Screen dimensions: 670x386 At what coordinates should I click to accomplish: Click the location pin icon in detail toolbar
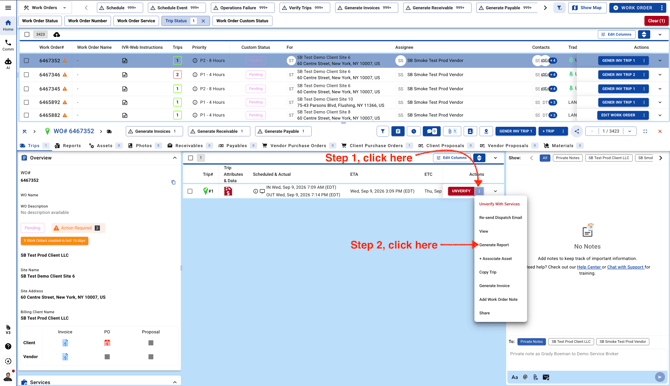[x=486, y=131]
